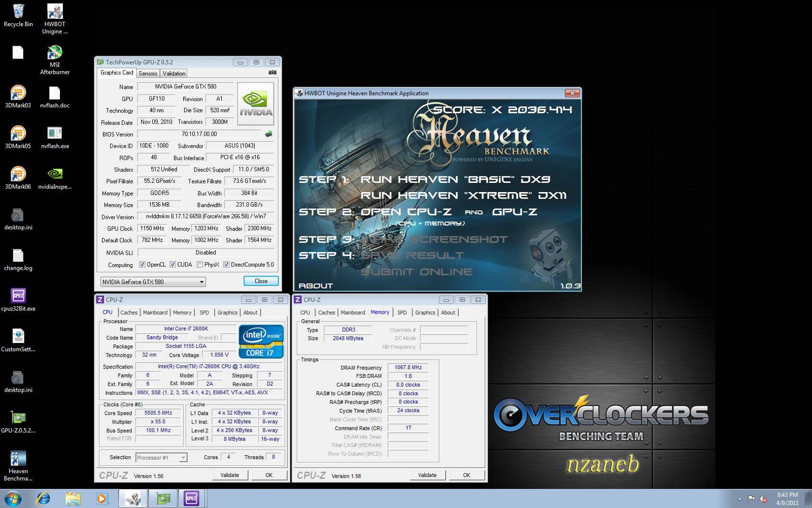The height and width of the screenshot is (508, 812).
Task: Open Caches tab in left CPU-Z window
Action: coord(128,312)
